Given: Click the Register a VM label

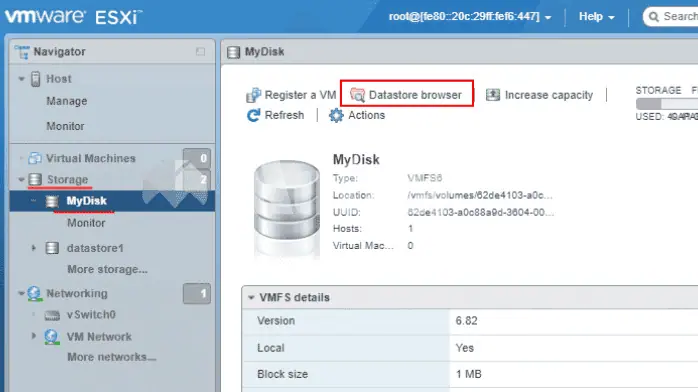Looking at the screenshot, I should [x=300, y=95].
